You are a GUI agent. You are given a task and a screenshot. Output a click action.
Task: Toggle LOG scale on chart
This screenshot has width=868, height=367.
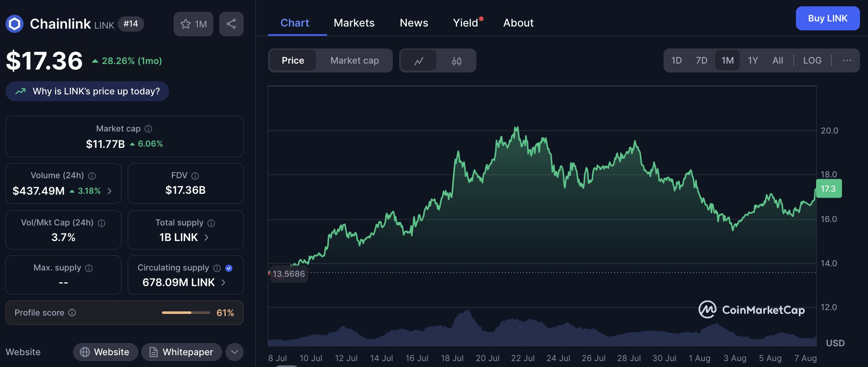pyautogui.click(x=812, y=61)
